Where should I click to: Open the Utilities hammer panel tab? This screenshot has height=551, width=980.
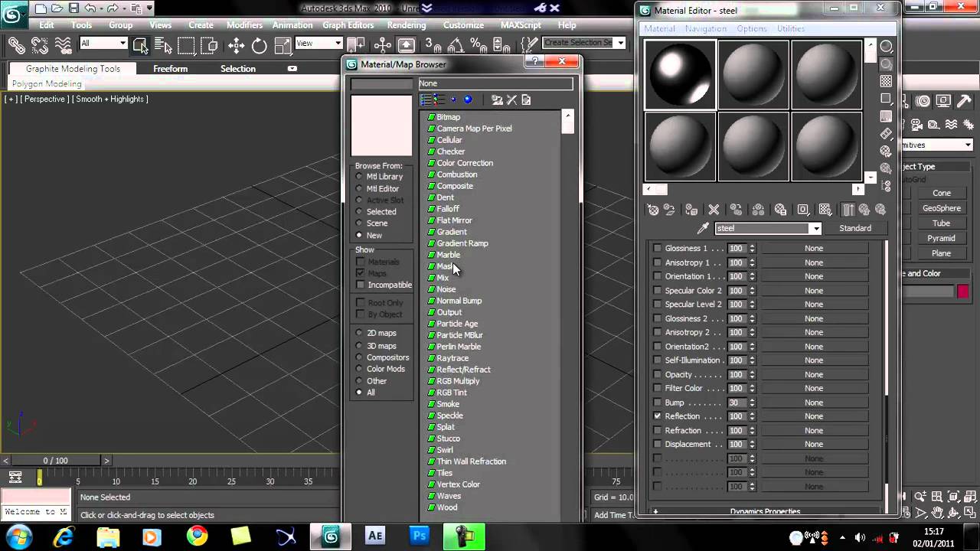(x=962, y=101)
